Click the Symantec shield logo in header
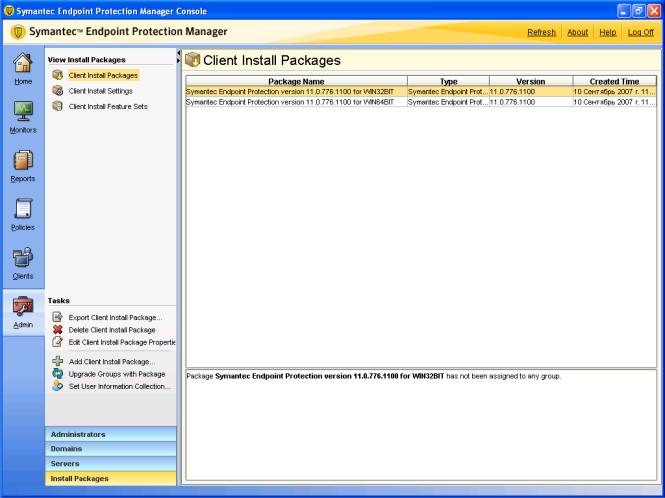 (18, 32)
